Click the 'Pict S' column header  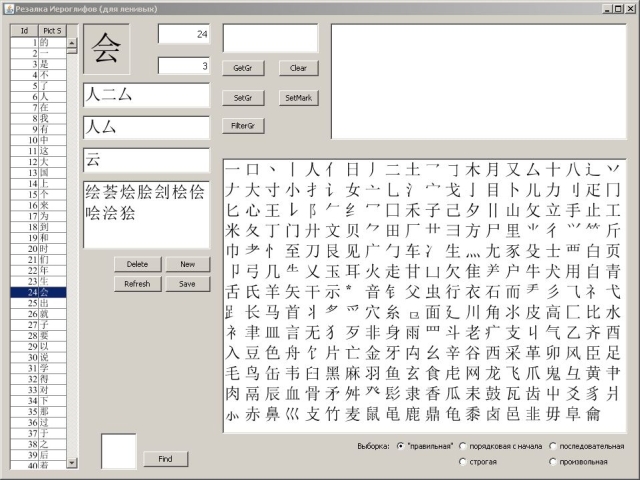click(x=52, y=31)
